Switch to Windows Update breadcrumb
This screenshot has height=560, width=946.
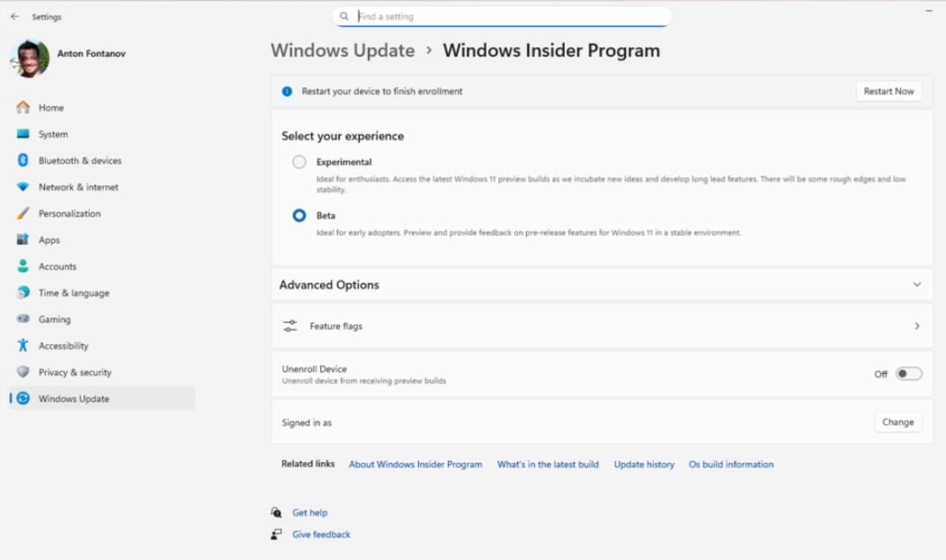point(342,51)
